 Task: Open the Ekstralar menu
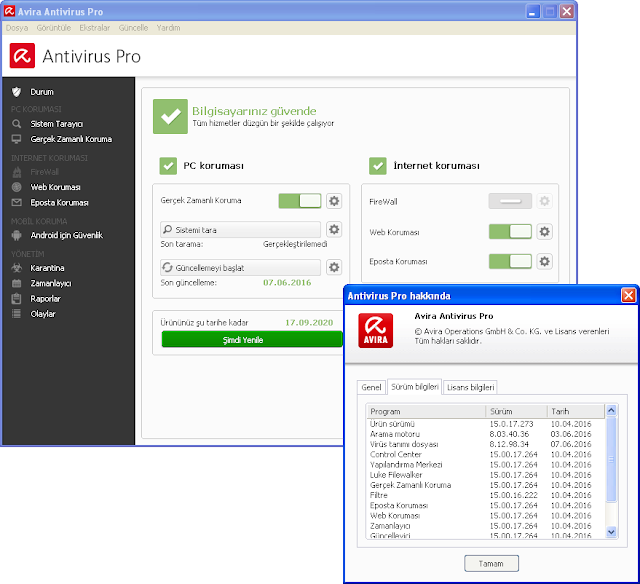tap(95, 28)
